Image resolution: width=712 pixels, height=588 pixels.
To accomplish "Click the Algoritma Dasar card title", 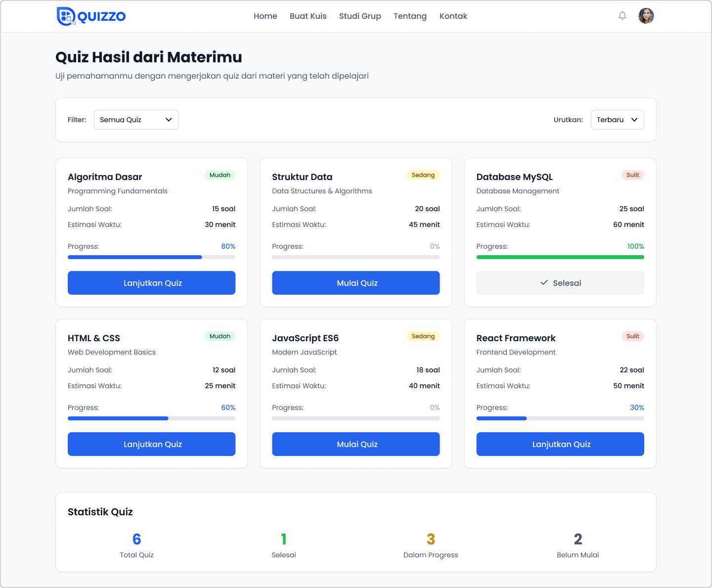I will (x=105, y=177).
